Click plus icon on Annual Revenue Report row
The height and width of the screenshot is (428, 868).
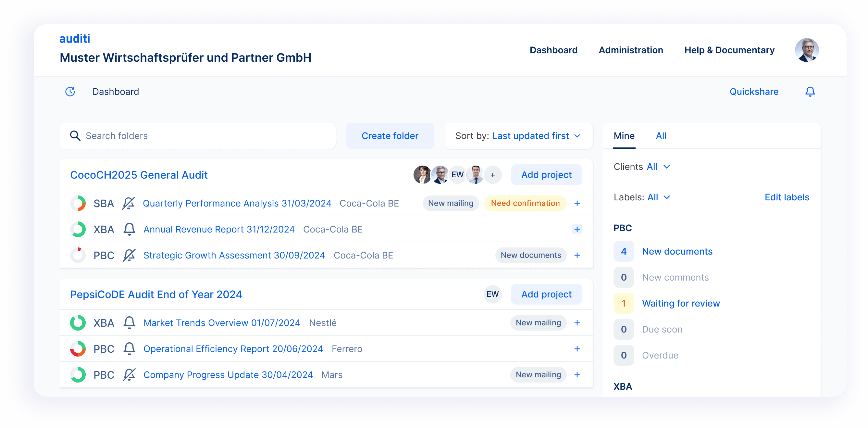pyautogui.click(x=577, y=230)
